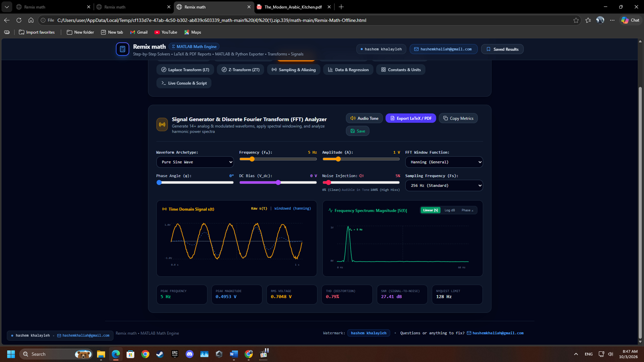The height and width of the screenshot is (362, 644).
Task: Show Raw s(t) trace
Action: 259,208
